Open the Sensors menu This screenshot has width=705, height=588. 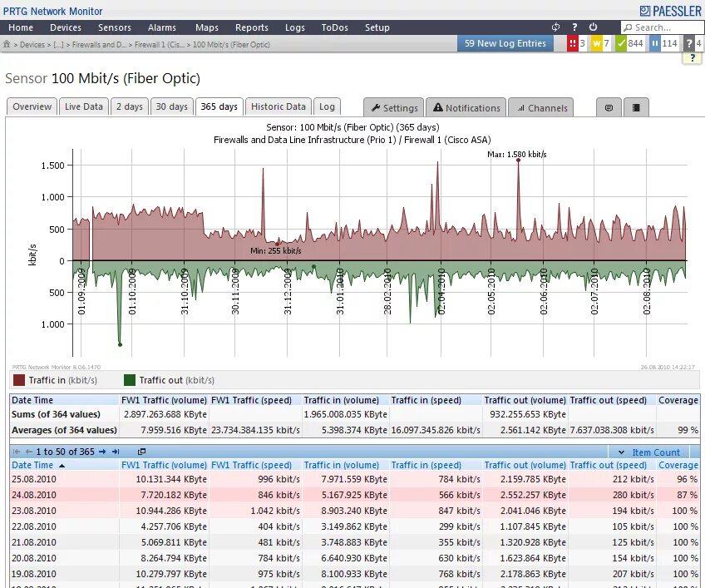[115, 27]
